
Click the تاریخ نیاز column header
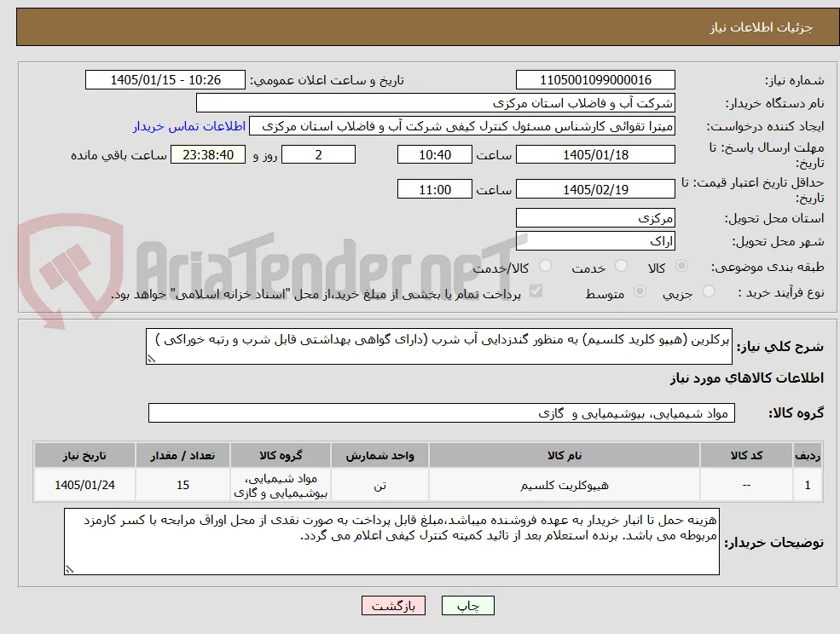tap(84, 455)
